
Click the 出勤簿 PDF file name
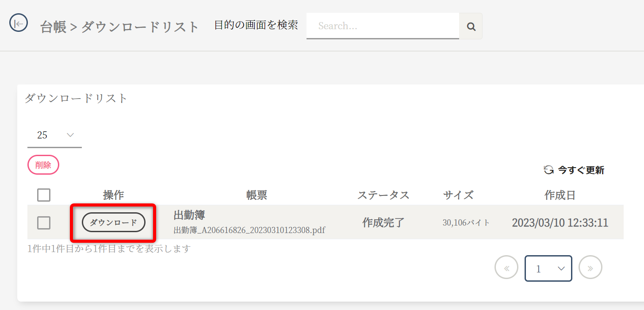click(x=249, y=230)
